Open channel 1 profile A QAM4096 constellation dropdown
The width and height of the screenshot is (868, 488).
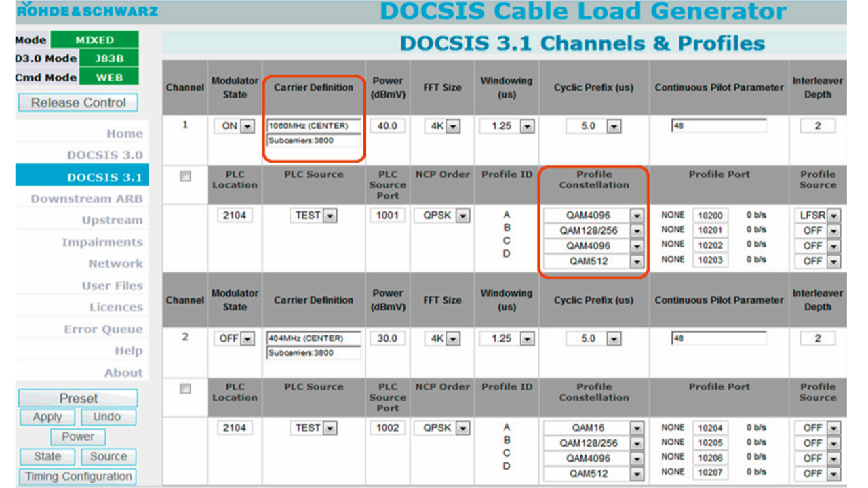(594, 216)
